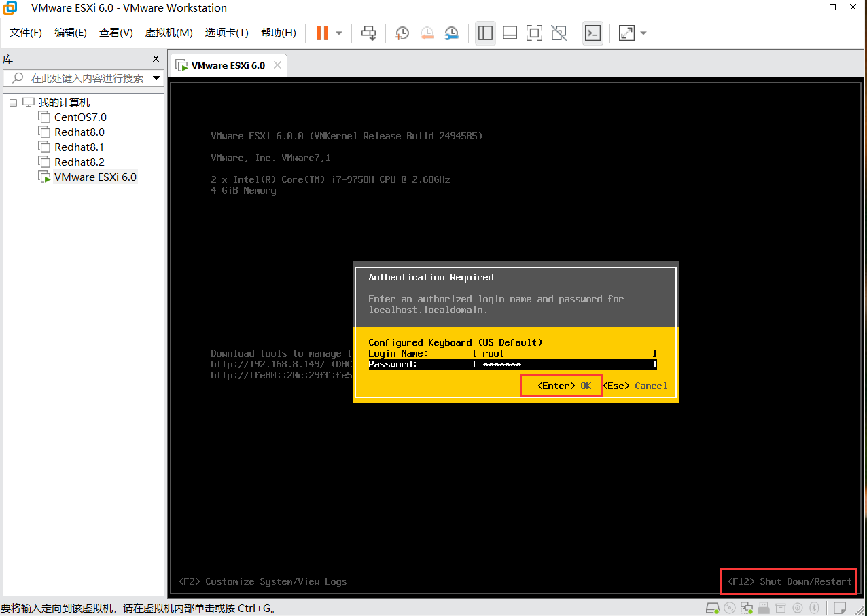Click <Esc> Cancel in the authentication dialog
Image resolution: width=867 pixels, height=616 pixels.
[x=635, y=386]
